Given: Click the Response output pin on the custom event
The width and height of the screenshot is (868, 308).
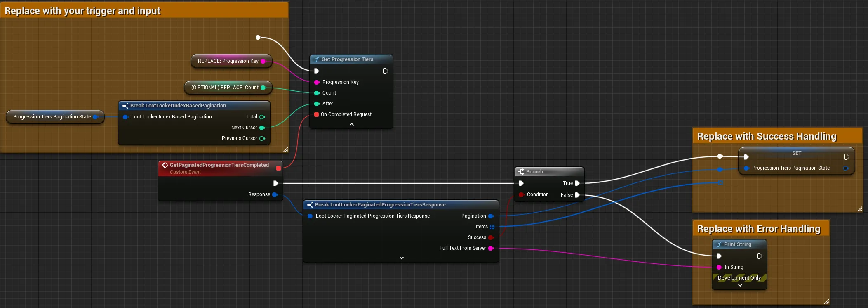Looking at the screenshot, I should point(275,194).
